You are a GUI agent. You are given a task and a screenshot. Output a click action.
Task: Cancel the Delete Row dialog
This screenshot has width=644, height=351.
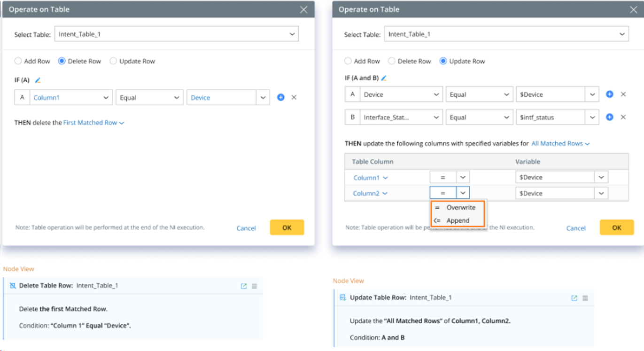click(246, 228)
